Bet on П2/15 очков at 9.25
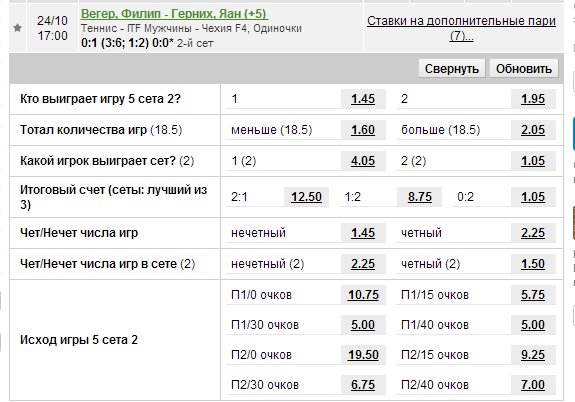This screenshot has height=402, width=575. pos(533,355)
